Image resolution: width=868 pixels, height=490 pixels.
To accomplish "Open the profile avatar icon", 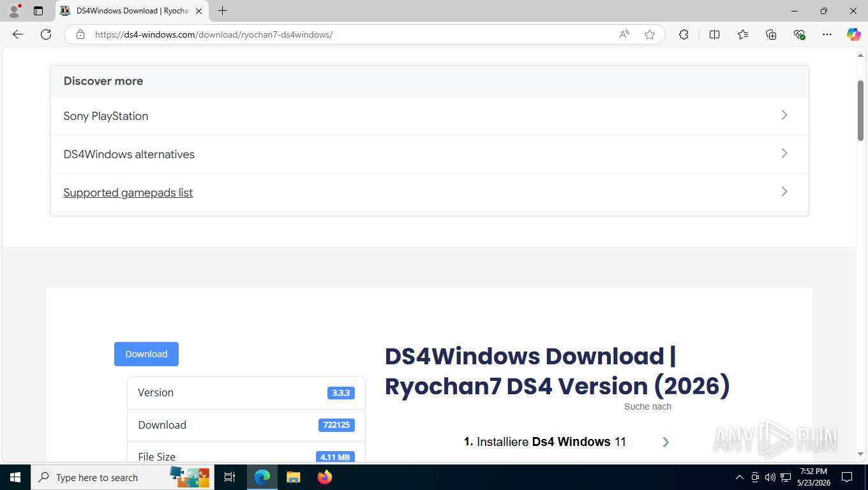I will click(14, 11).
